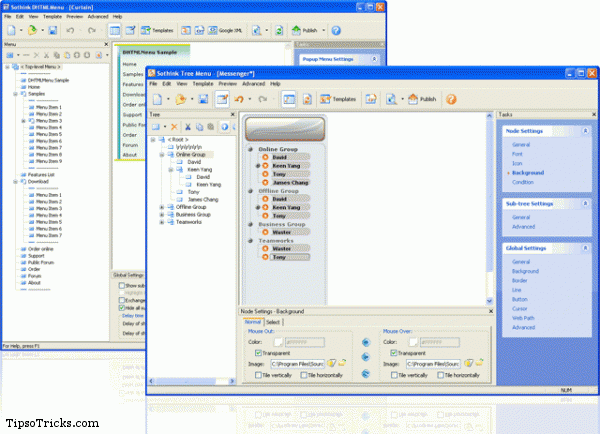Viewport: 600px width, 434px height.
Task: Enable Tile vertically under Mouse Out
Action: tap(258, 375)
